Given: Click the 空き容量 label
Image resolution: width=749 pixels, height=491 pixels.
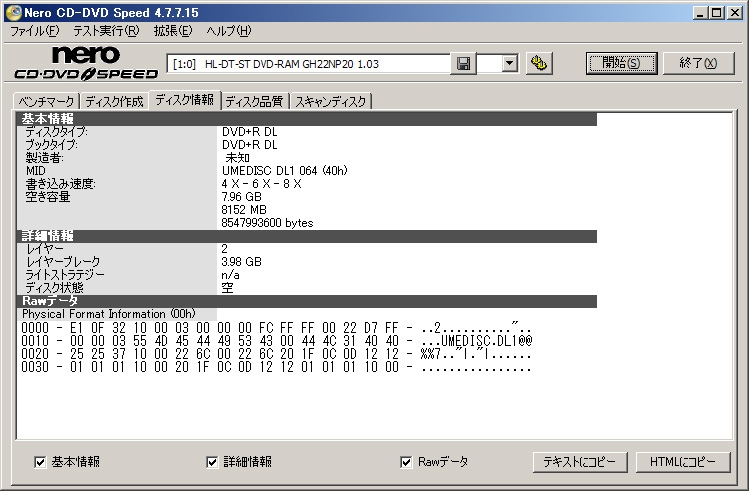Looking at the screenshot, I should 48,197.
